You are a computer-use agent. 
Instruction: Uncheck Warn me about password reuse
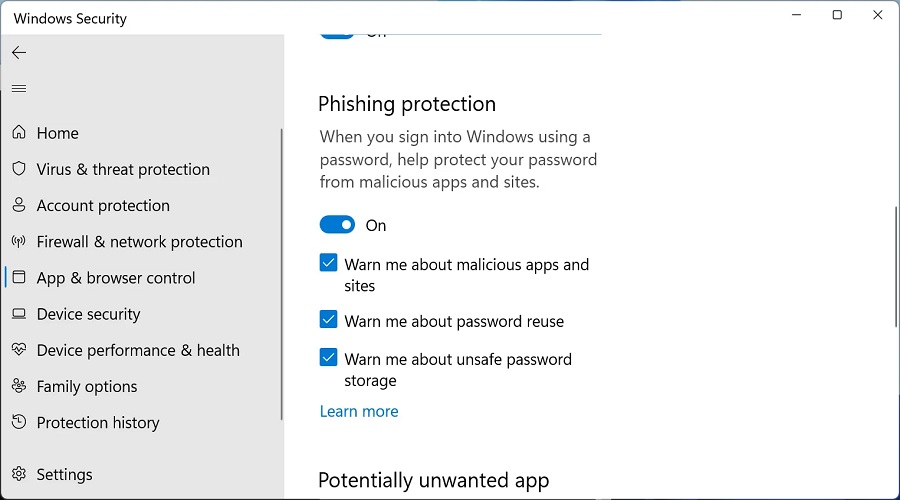pos(328,320)
